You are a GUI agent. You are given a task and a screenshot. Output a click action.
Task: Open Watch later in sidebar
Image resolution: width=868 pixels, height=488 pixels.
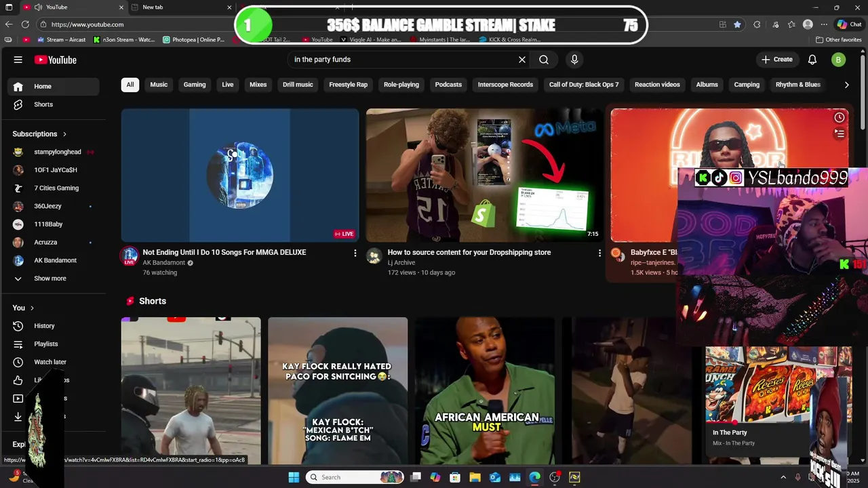[x=54, y=362]
